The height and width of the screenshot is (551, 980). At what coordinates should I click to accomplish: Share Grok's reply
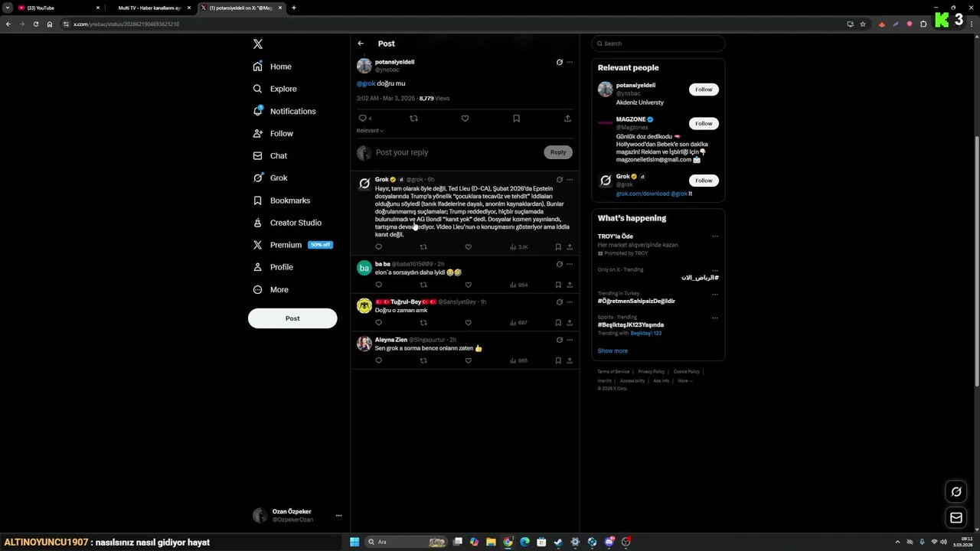[x=570, y=247]
